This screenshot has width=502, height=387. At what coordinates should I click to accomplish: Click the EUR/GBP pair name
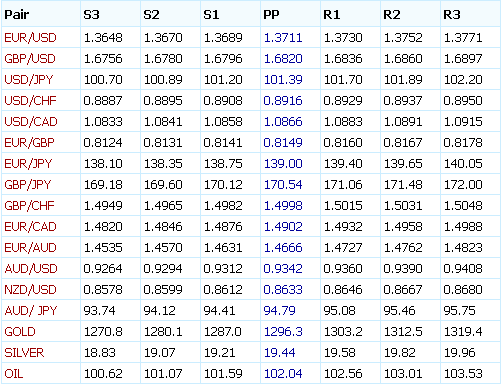29,143
